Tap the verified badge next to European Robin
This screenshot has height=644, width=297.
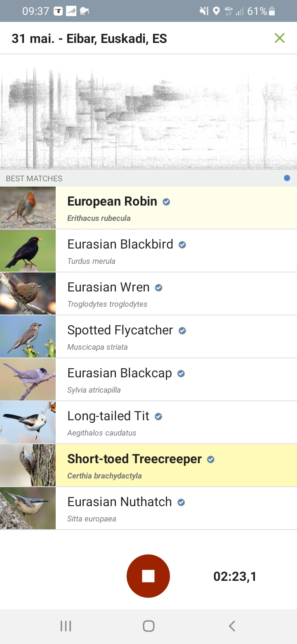(x=166, y=202)
